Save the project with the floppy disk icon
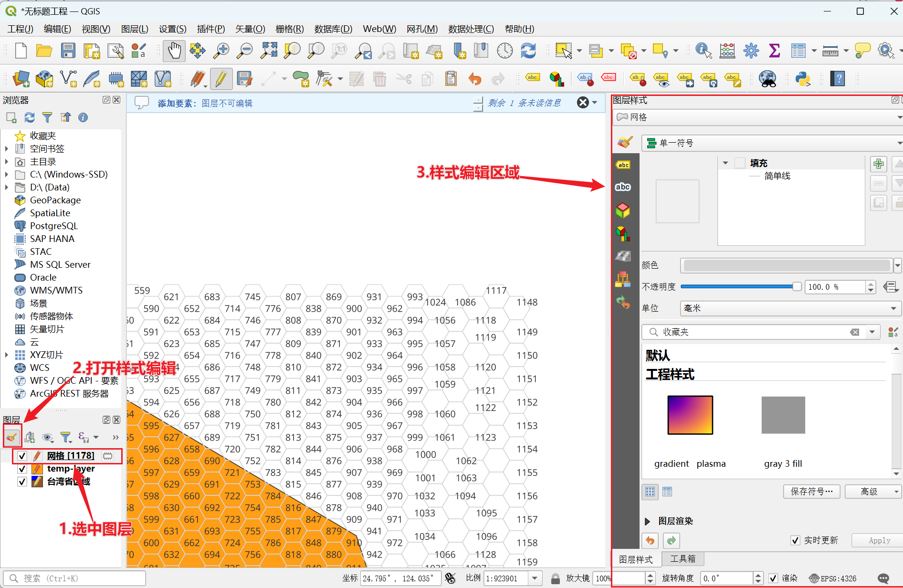Screen dimensions: 903x588 [x=68, y=51]
